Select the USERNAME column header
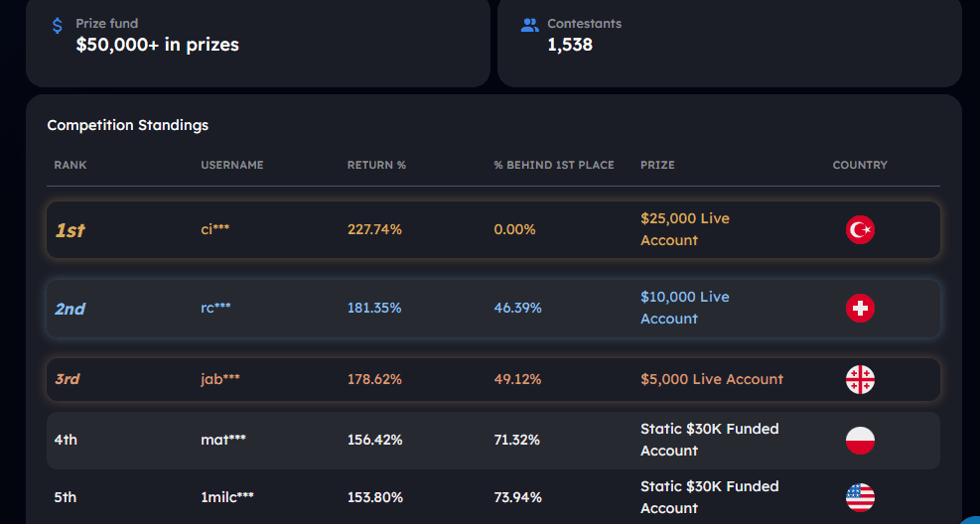980x524 pixels. click(232, 165)
